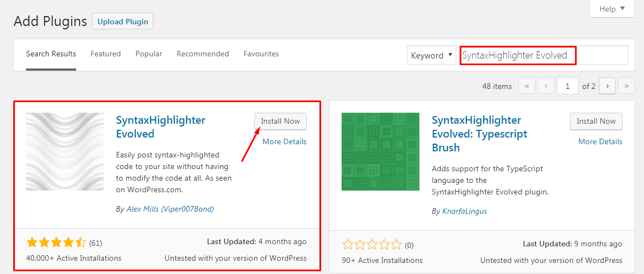This screenshot has height=274, width=644.
Task: Install SyntaxHighlighter Evolved plugin now
Action: click(280, 122)
